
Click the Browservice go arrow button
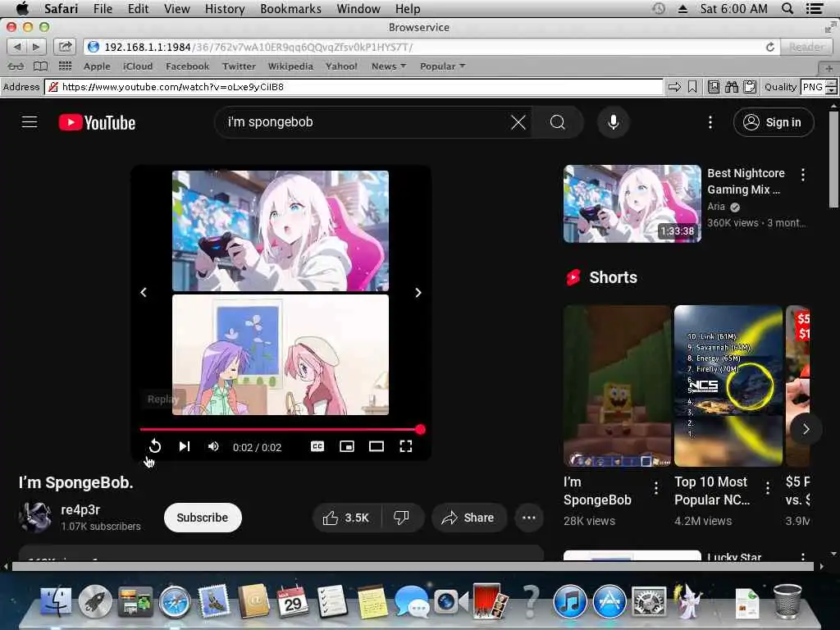674,87
